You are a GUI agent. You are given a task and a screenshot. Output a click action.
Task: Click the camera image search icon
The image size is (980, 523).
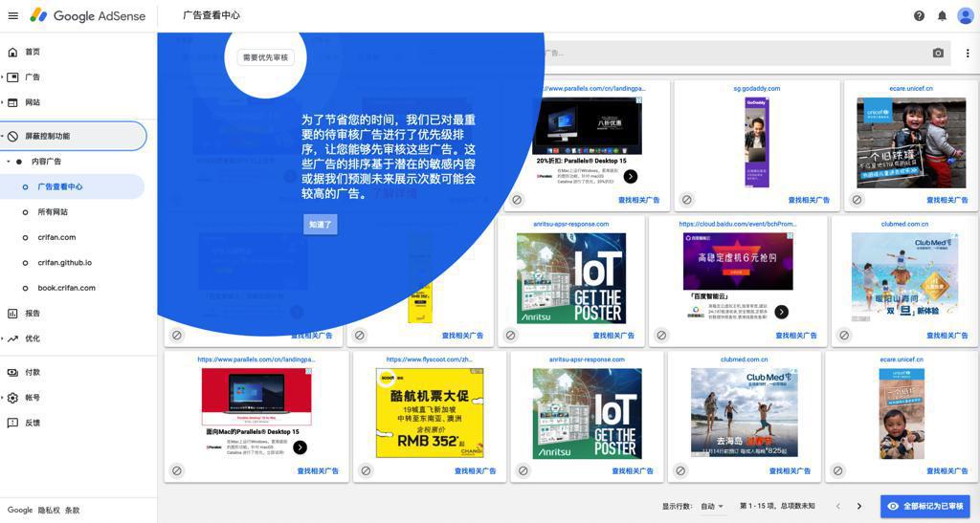pyautogui.click(x=938, y=53)
